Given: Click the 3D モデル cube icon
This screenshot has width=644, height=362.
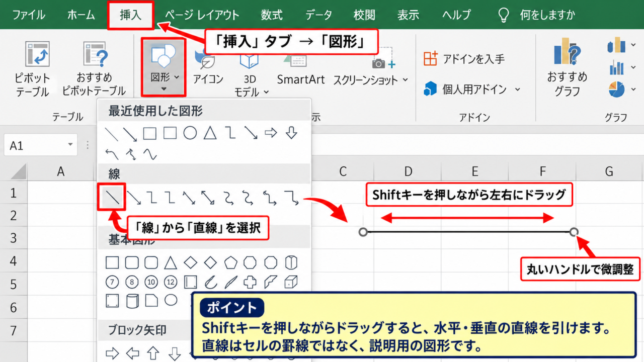Looking at the screenshot, I should 249,60.
